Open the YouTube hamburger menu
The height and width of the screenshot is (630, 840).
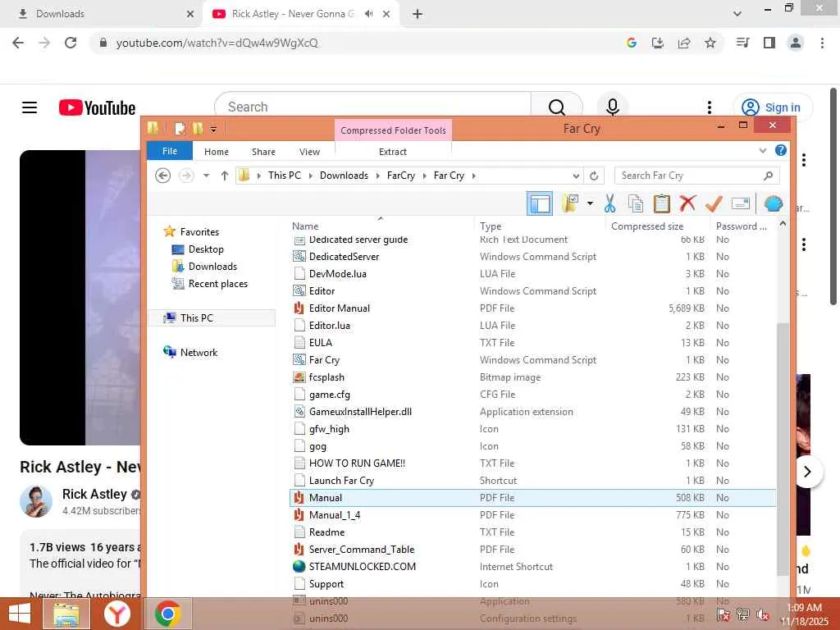point(30,107)
